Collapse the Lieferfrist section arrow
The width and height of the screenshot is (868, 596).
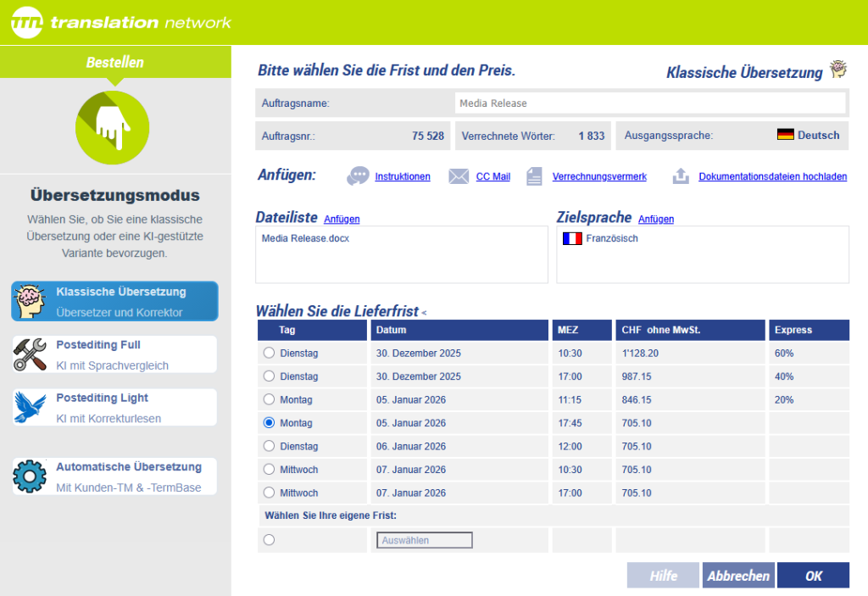pyautogui.click(x=424, y=313)
